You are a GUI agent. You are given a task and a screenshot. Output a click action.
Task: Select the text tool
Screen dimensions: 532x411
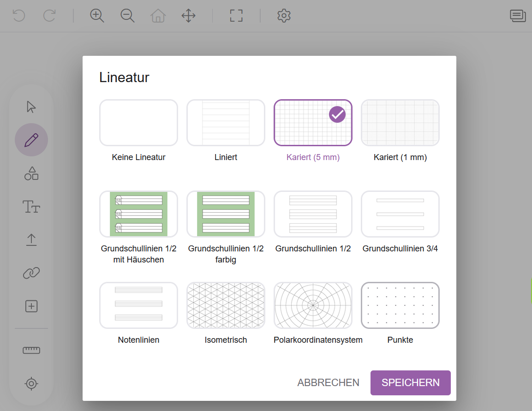(31, 207)
